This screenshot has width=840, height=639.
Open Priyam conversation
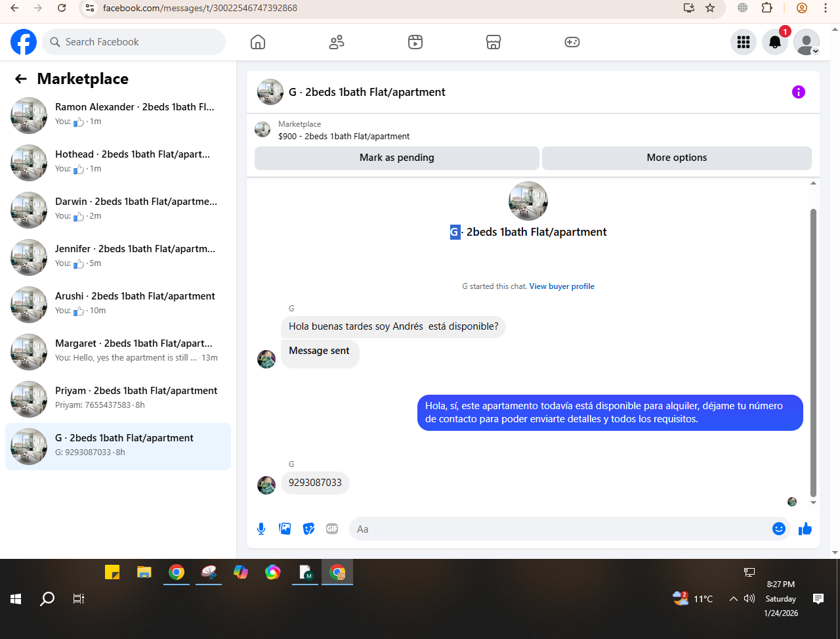tap(118, 399)
